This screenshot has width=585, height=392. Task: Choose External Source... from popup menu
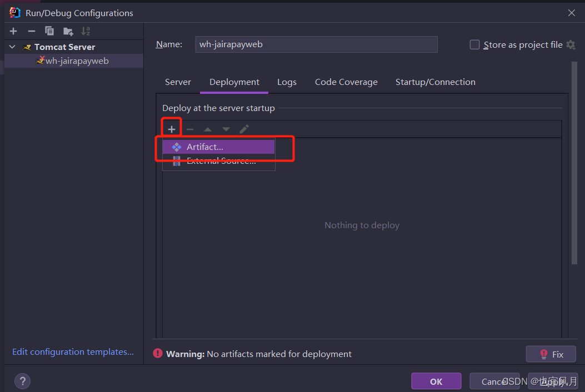click(x=219, y=161)
